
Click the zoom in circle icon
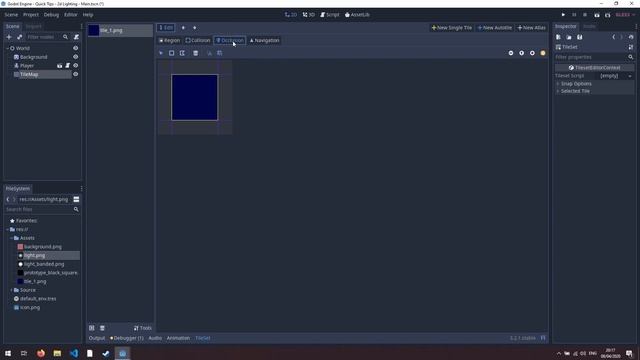tap(532, 53)
